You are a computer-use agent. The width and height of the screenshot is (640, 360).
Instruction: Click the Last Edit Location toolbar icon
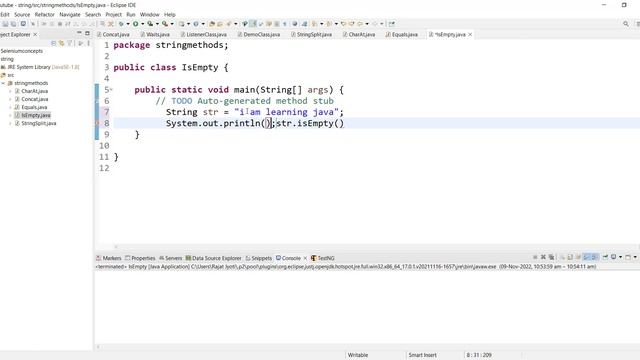click(344, 24)
